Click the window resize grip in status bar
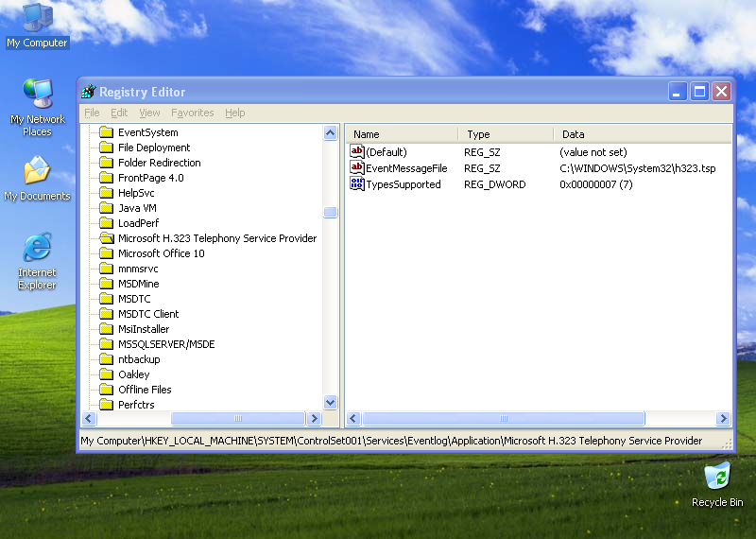Viewport: 756px width, 539px height. pos(727,443)
